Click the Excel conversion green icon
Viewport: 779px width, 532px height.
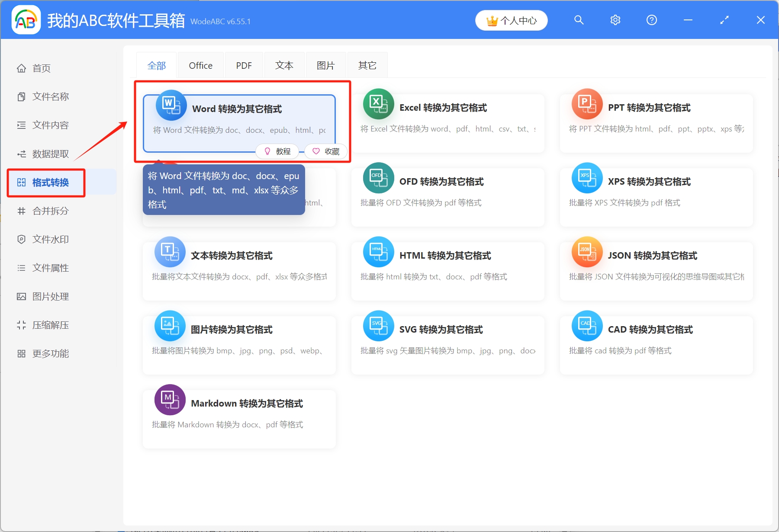click(x=378, y=104)
